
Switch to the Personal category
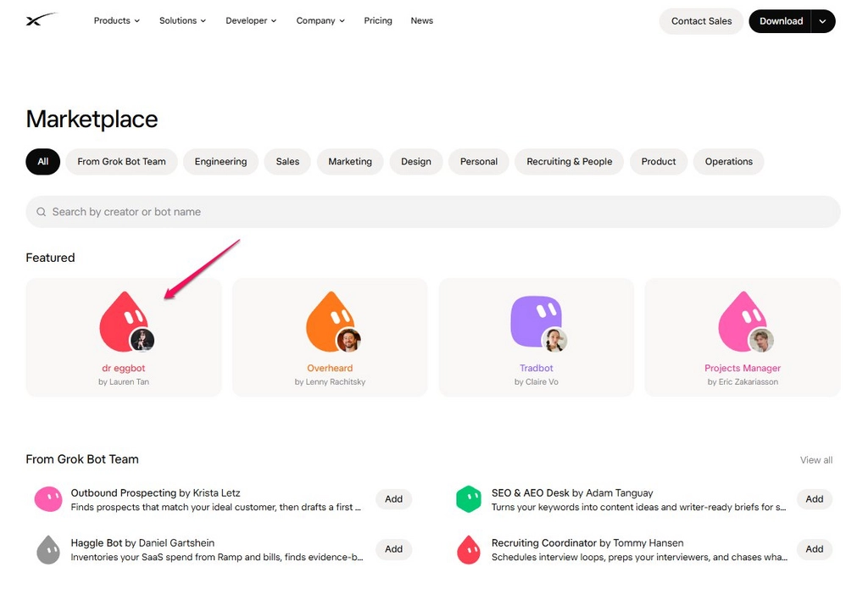point(478,162)
